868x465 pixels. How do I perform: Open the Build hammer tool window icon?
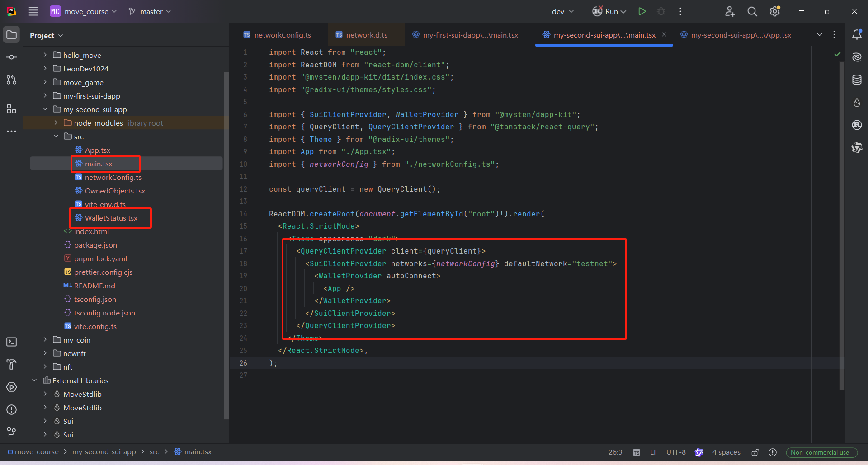coord(12,365)
